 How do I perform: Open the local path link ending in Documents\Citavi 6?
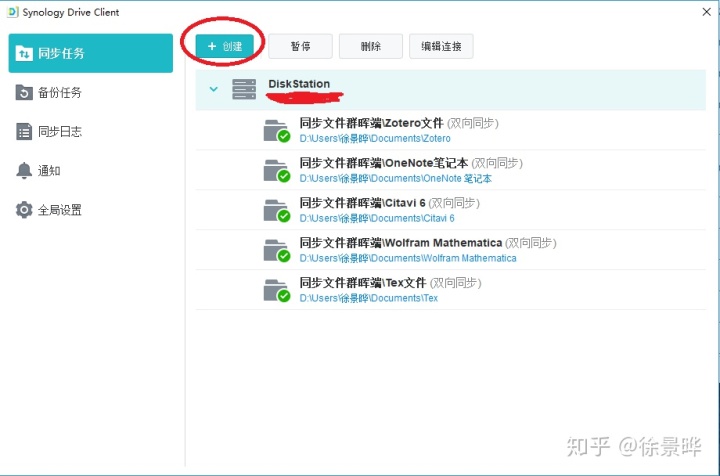[377, 218]
